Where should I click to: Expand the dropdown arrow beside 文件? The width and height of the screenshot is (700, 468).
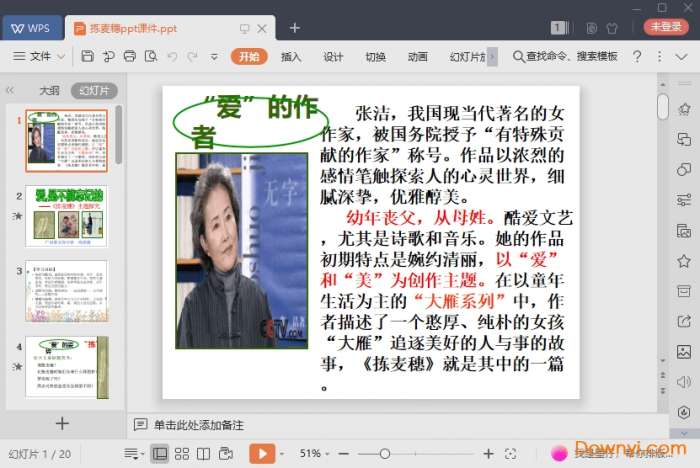click(x=61, y=57)
